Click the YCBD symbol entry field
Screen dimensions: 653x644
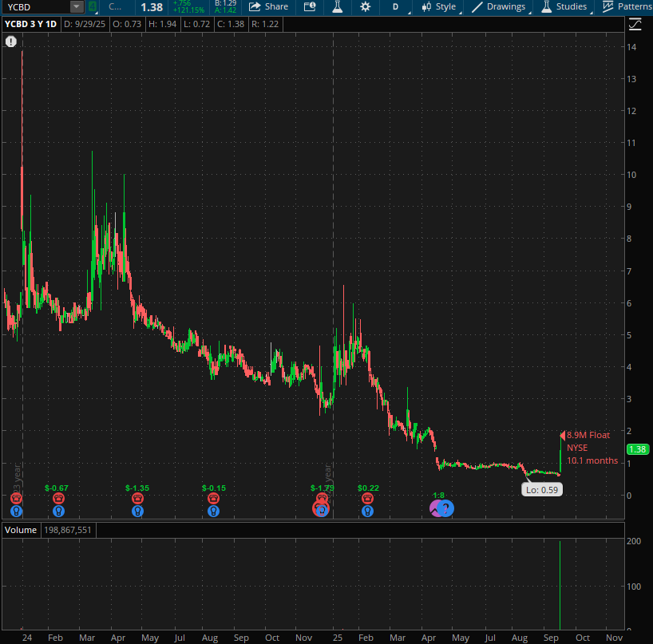36,6
